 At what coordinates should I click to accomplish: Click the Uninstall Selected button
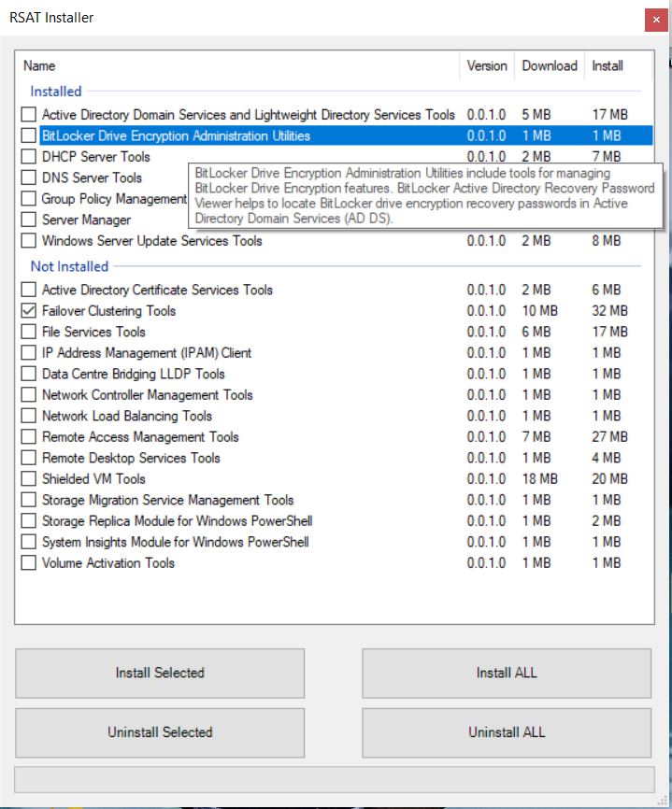click(x=160, y=732)
